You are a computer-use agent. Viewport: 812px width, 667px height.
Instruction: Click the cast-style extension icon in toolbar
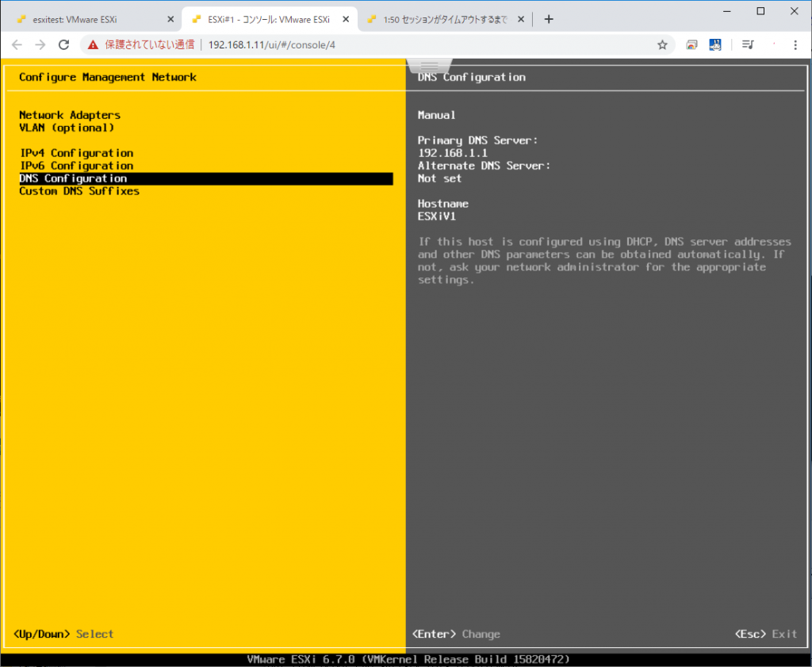tap(691, 45)
